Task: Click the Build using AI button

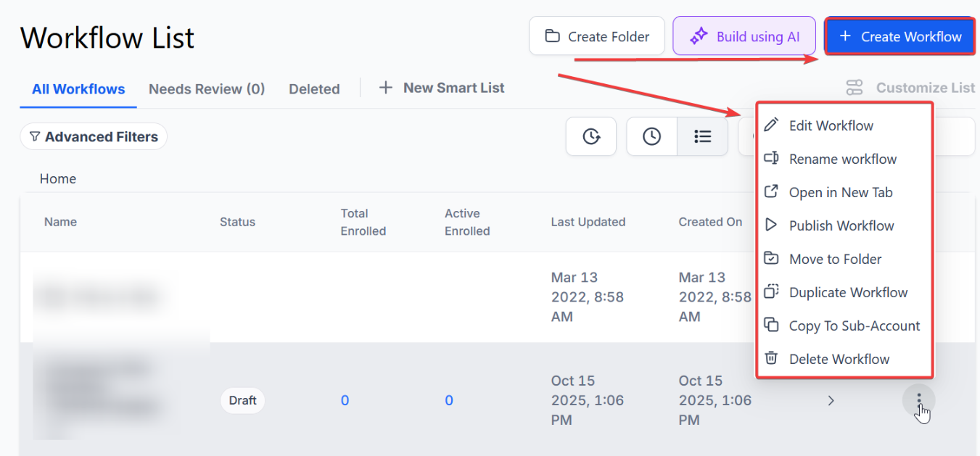Action: pos(744,36)
